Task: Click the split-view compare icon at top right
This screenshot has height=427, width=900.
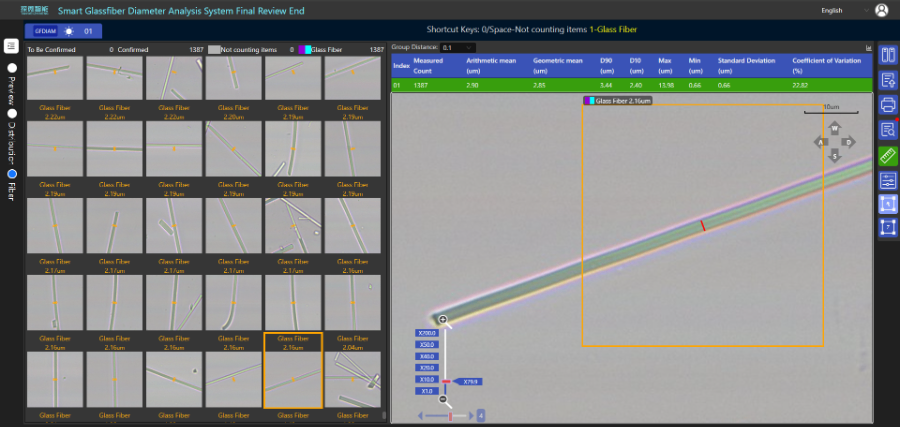Action: pyautogui.click(x=887, y=54)
